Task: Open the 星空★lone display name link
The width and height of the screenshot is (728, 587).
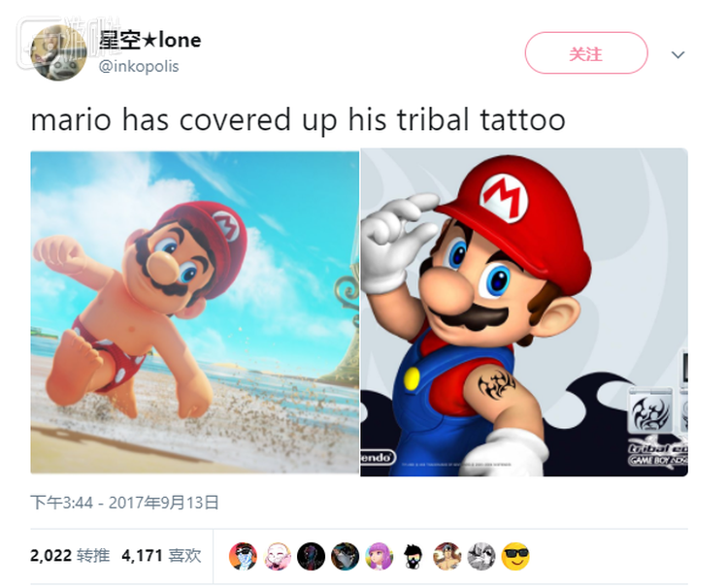Action: coord(149,41)
